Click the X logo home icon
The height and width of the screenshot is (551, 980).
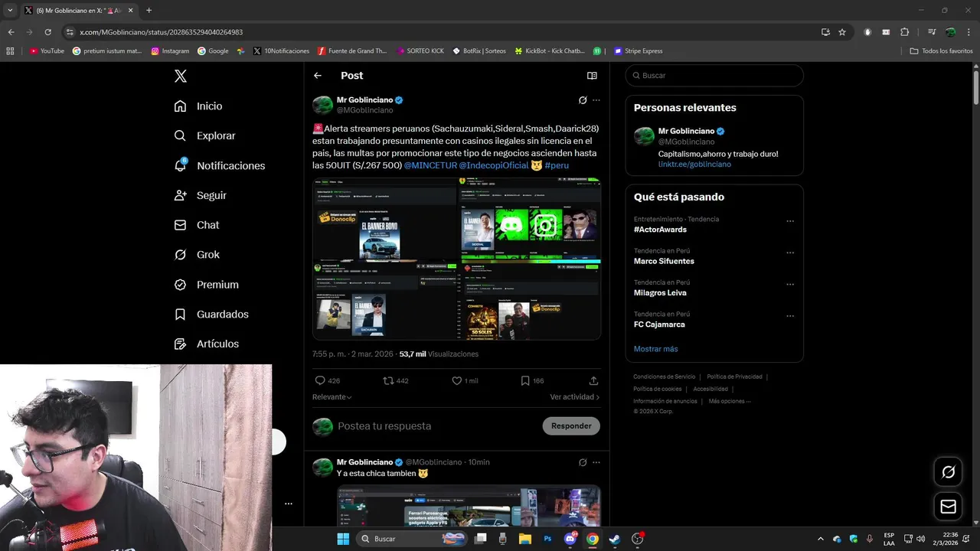coord(180,76)
